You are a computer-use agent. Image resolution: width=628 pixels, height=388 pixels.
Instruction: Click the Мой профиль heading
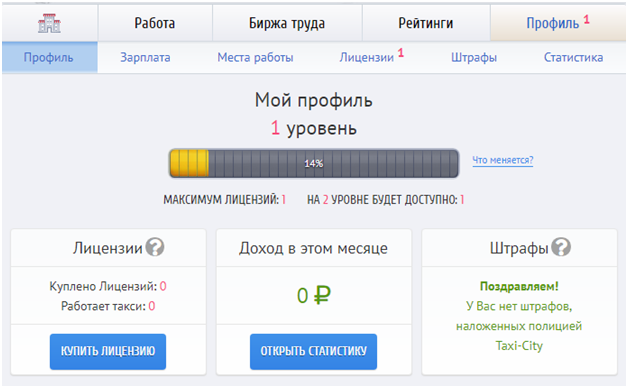coord(314,100)
